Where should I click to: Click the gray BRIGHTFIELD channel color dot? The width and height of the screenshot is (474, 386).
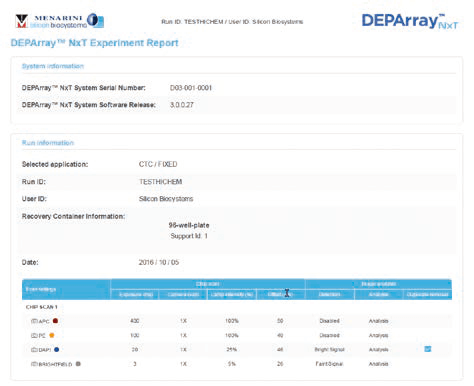point(78,364)
